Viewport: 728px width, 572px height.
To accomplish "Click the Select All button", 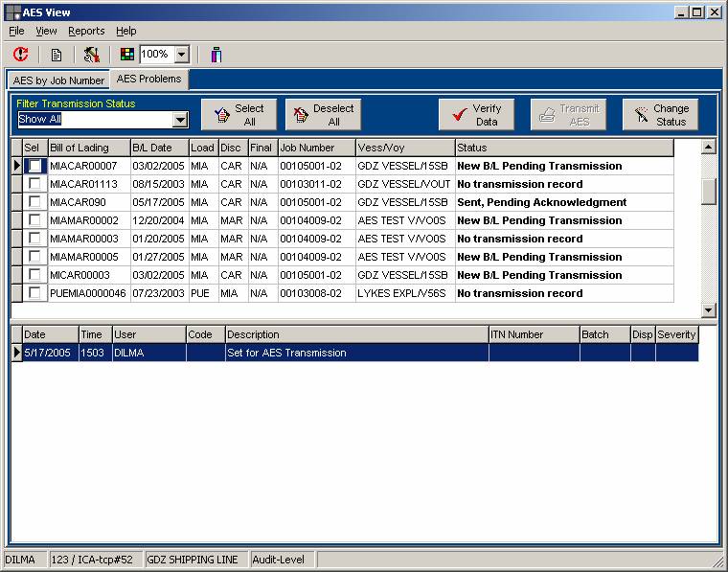I will click(x=239, y=115).
